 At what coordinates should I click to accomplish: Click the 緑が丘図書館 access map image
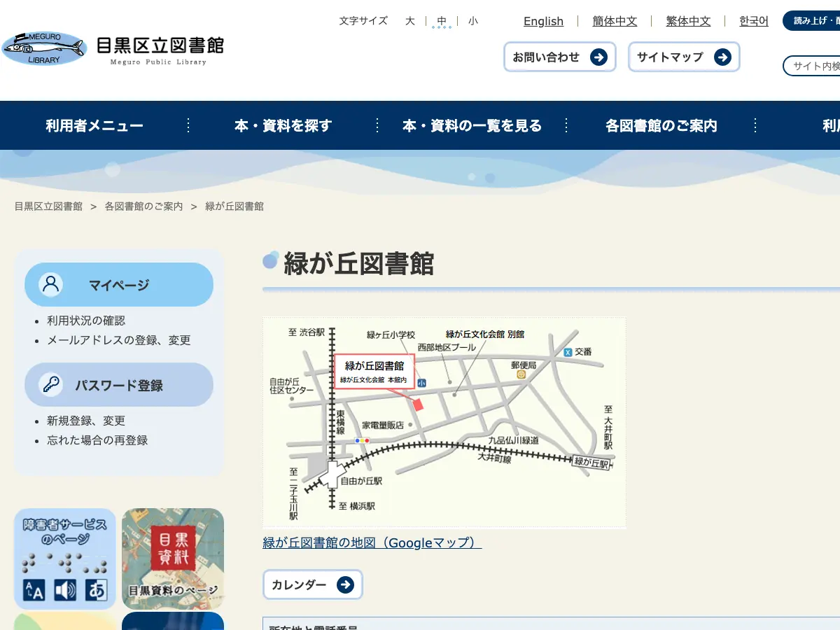coord(444,422)
